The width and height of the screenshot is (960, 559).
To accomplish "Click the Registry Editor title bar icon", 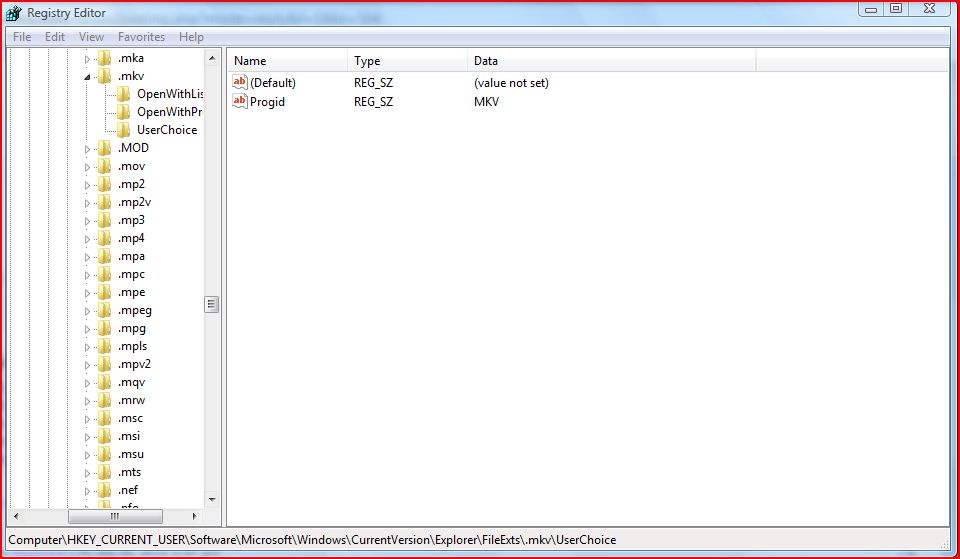I will click(x=13, y=12).
